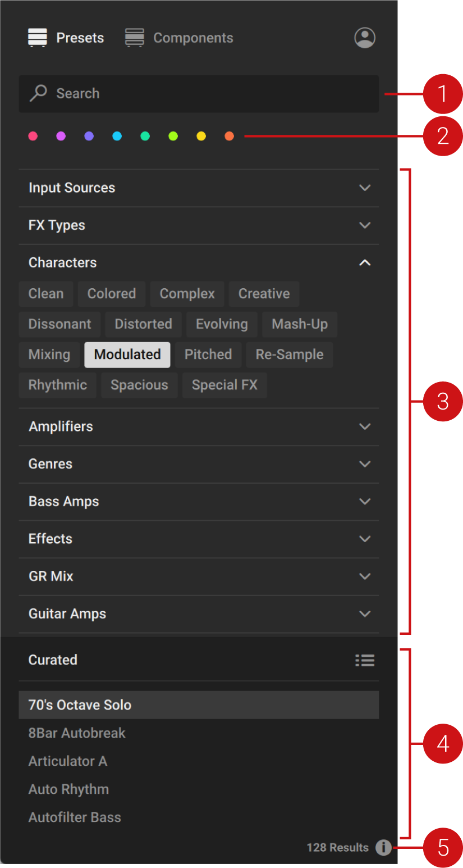Viewport: 463px width, 868px height.
Task: Click the Components rack icon
Action: pos(134,38)
